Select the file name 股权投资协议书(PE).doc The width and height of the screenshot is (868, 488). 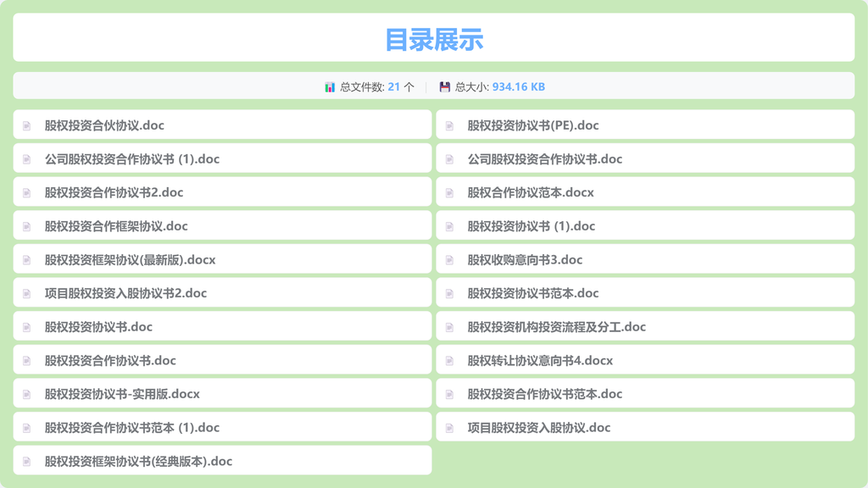tap(533, 125)
